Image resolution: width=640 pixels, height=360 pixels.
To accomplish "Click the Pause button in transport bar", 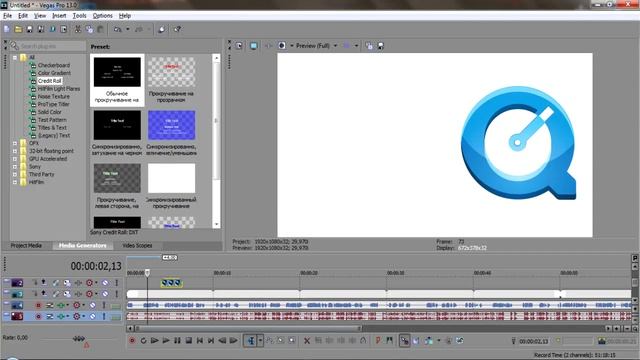I will pyautogui.click(x=177, y=340).
